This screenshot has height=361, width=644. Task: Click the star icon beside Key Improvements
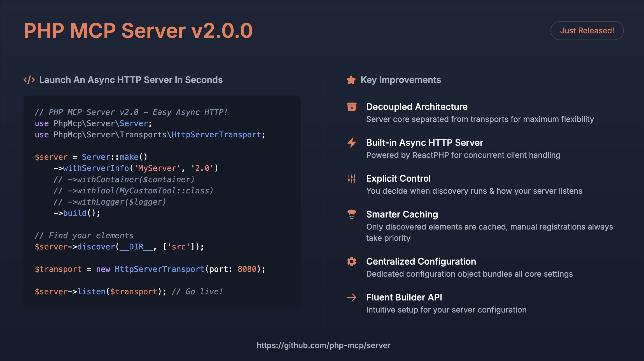coord(351,80)
